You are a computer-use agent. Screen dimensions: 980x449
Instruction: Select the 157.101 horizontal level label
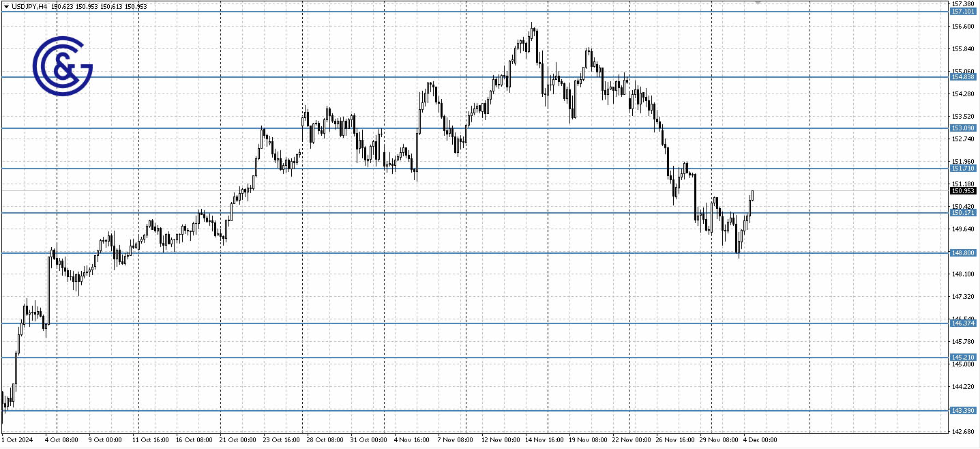(x=962, y=12)
